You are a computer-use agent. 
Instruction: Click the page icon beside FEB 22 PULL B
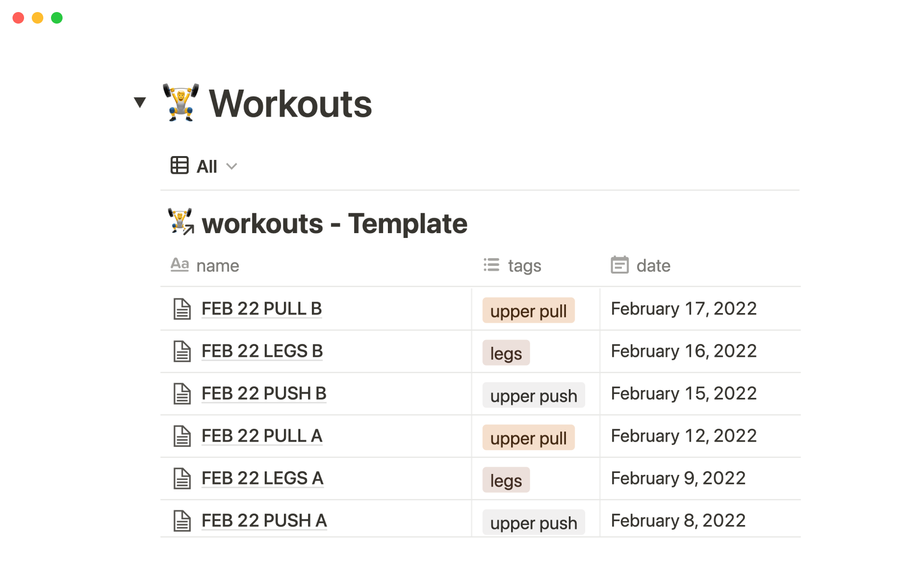point(182,309)
